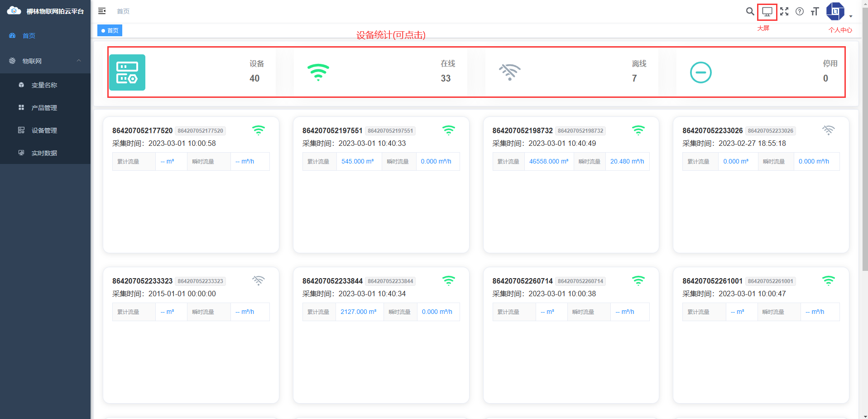The image size is (868, 419).
Task: Click WiFi status icon of device 864207052261001
Action: (828, 281)
